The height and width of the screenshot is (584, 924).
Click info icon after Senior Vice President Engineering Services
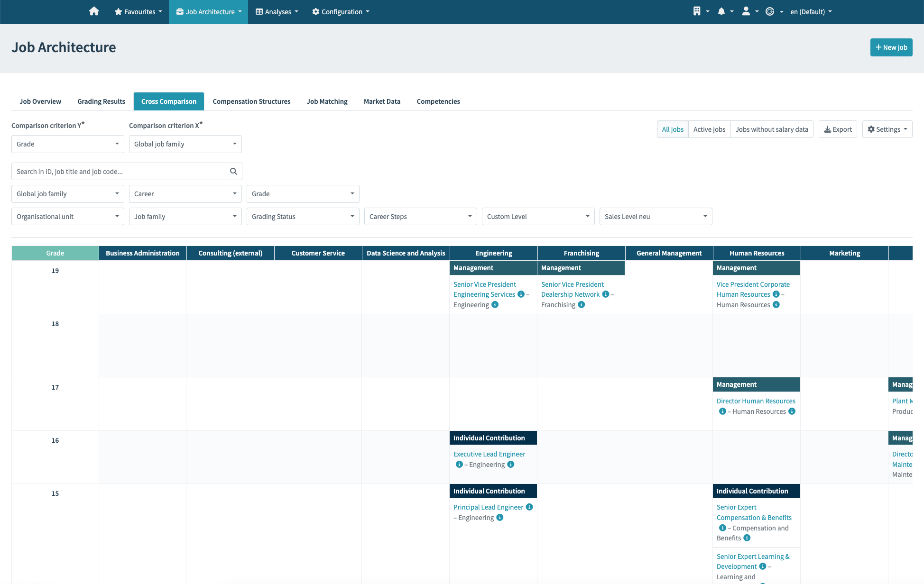[521, 294]
